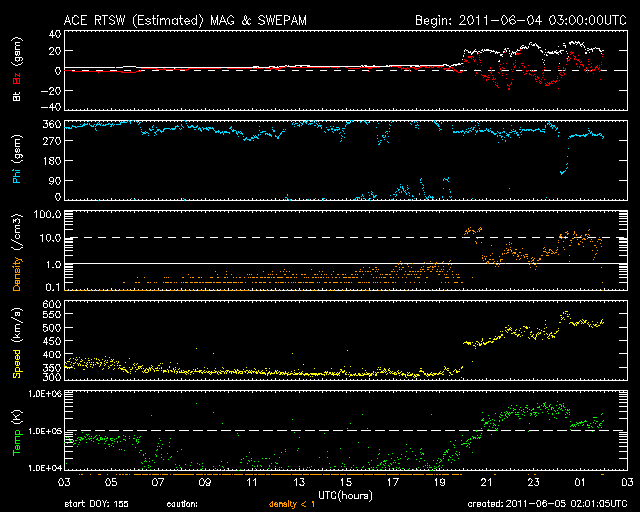Viewport: 640px width, 512px height.
Task: Click the "caution:" footer label
Action: (182, 504)
